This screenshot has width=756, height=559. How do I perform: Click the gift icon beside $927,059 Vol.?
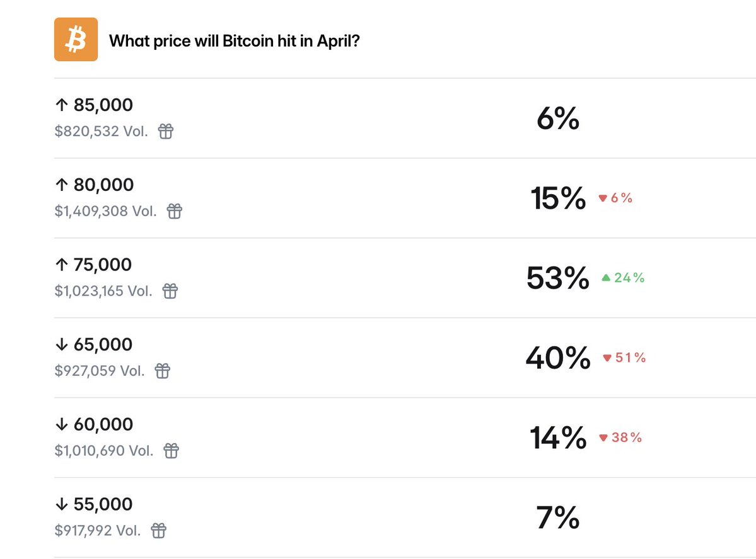tap(163, 371)
